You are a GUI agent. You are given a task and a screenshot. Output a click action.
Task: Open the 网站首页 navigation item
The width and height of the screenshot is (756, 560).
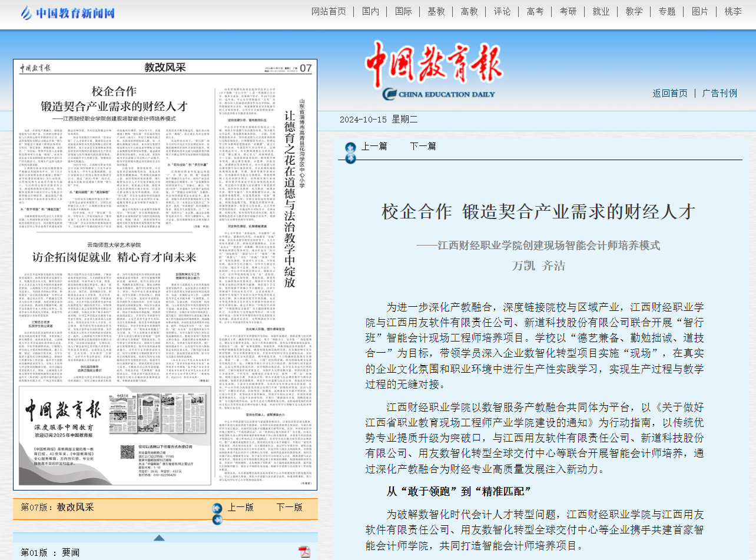click(x=329, y=11)
